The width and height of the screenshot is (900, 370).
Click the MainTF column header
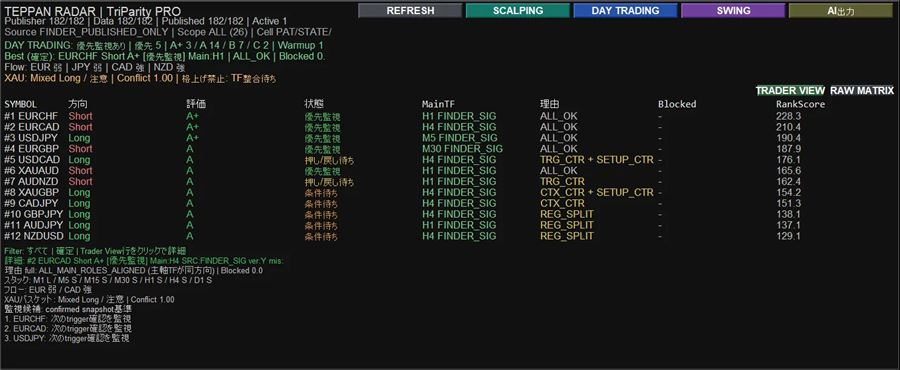click(439, 104)
